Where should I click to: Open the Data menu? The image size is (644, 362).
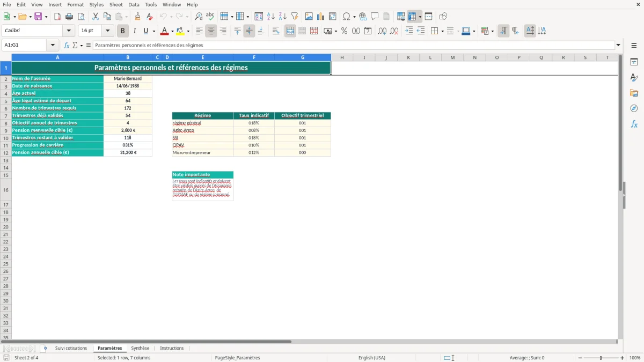pyautogui.click(x=134, y=4)
